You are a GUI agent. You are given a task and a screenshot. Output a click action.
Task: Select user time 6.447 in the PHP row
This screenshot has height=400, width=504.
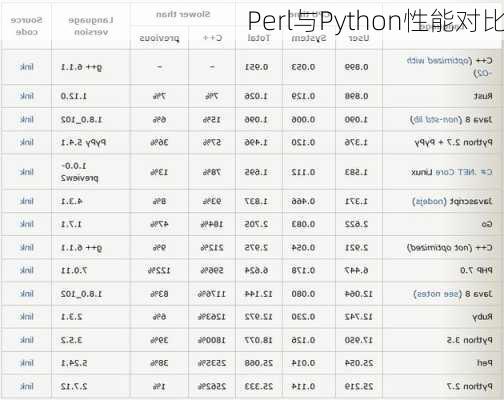(356, 270)
